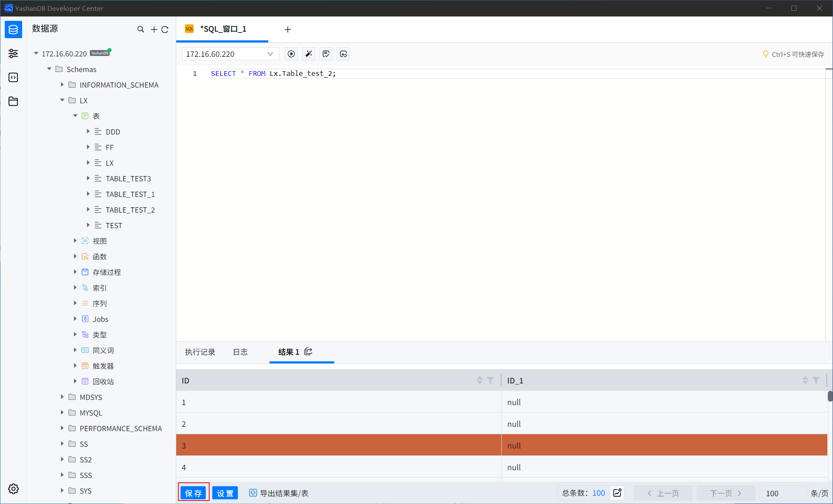The image size is (833, 504).
Task: Click the 保存 save button
Action: click(x=194, y=493)
